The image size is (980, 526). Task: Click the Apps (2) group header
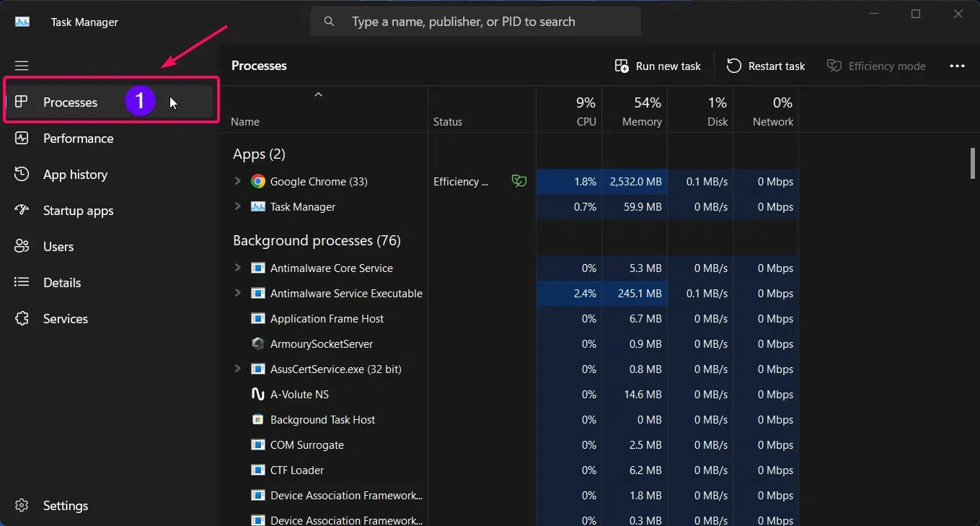point(259,154)
